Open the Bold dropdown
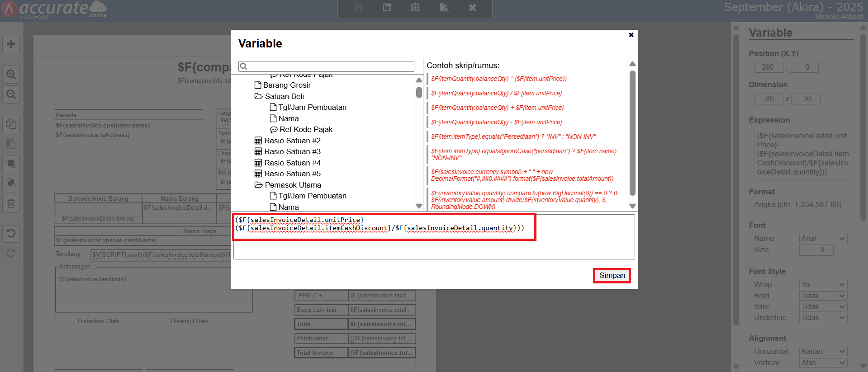 pyautogui.click(x=823, y=296)
